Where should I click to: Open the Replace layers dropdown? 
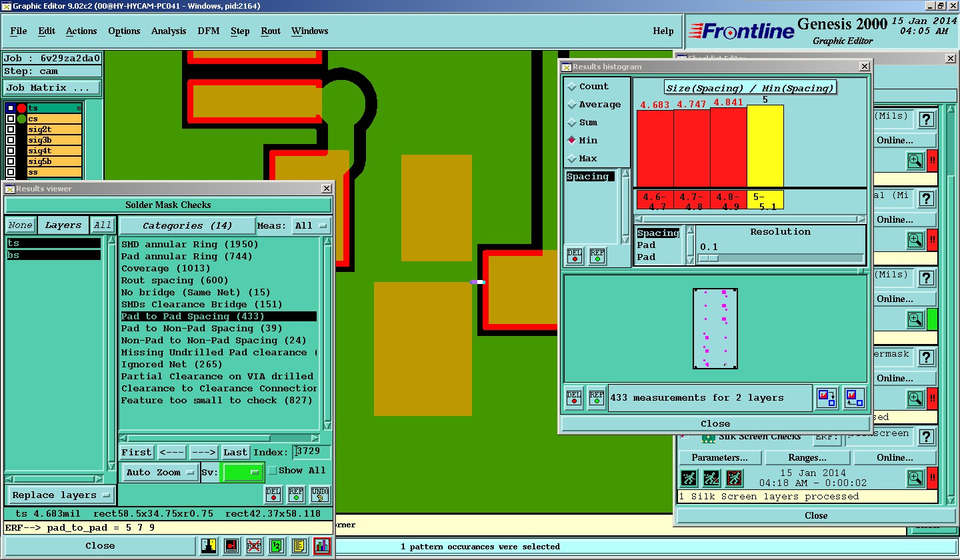(x=61, y=495)
